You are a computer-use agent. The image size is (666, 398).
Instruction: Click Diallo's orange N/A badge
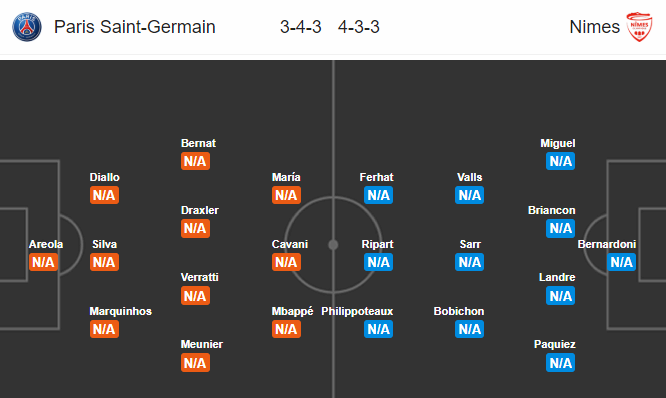tap(104, 195)
